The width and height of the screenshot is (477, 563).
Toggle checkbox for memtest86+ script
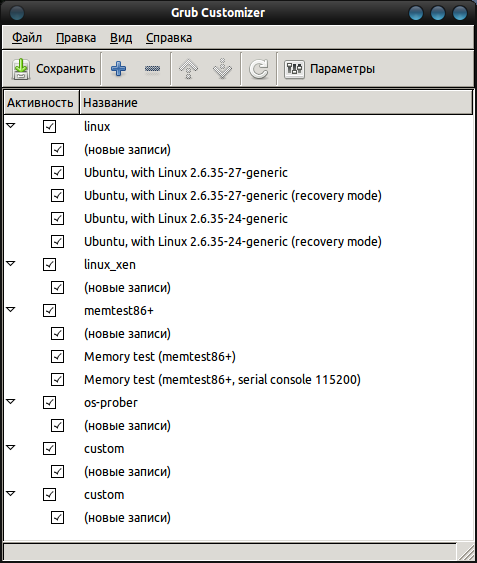click(x=49, y=311)
